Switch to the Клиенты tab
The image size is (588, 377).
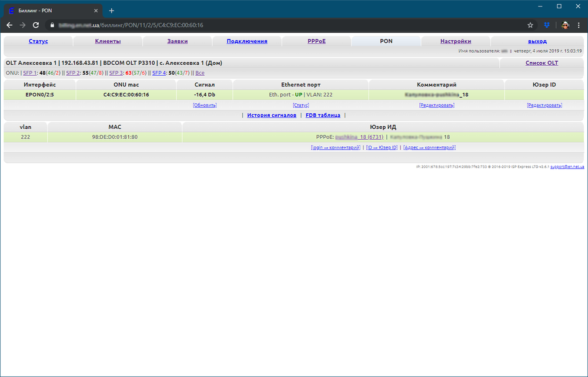click(108, 41)
